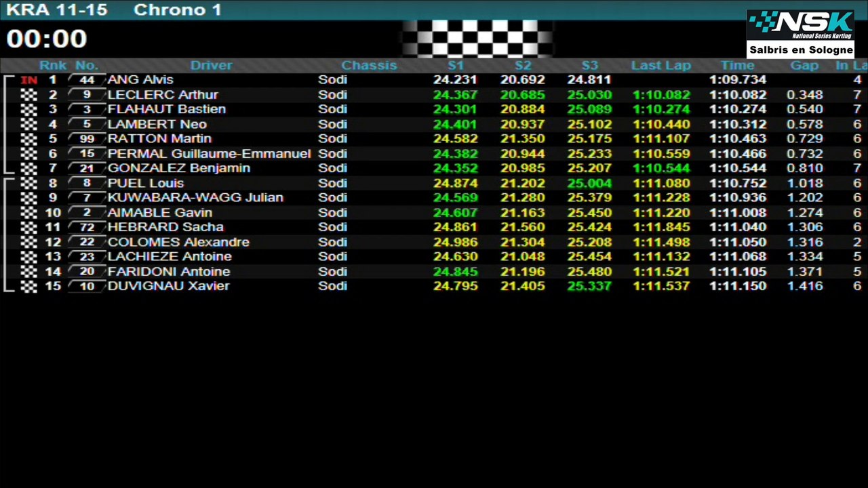Click the Rnk column header
The width and height of the screenshot is (868, 488).
click(x=53, y=66)
